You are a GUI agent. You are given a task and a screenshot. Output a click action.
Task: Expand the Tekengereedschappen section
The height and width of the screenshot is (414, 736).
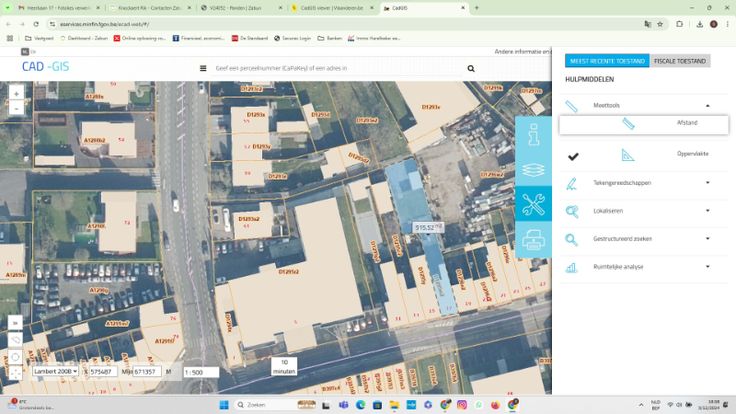707,183
